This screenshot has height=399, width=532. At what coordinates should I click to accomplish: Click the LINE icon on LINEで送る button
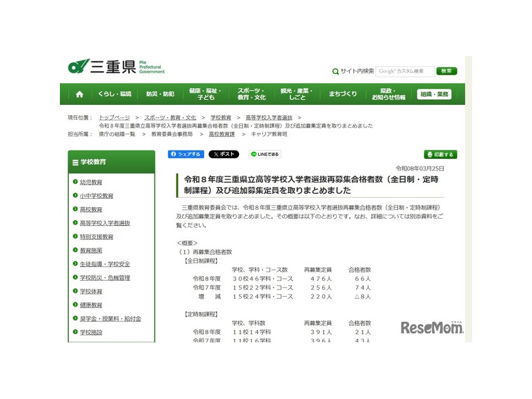coord(254,154)
